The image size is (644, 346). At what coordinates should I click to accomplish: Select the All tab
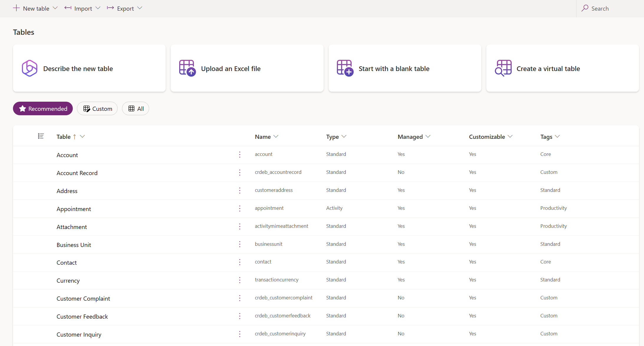point(136,108)
